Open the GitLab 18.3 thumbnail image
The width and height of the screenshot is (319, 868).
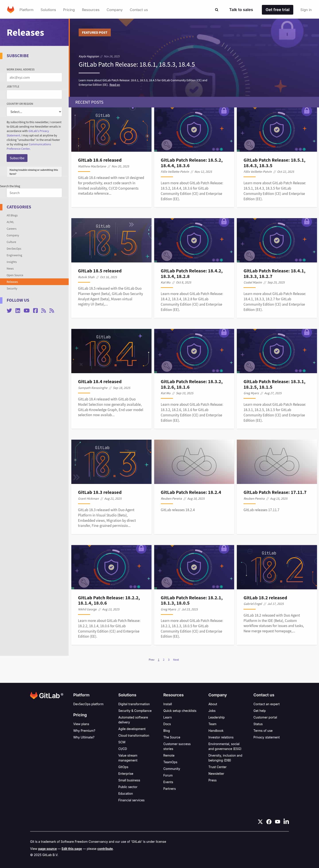pyautogui.click(x=111, y=462)
